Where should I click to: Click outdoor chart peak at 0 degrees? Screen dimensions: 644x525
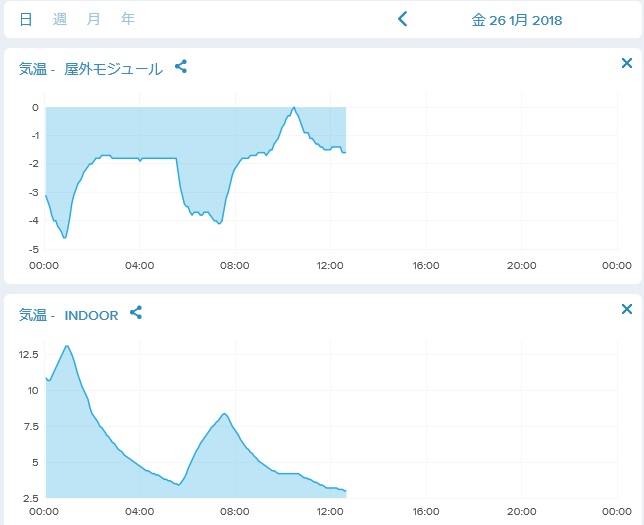pyautogui.click(x=294, y=108)
